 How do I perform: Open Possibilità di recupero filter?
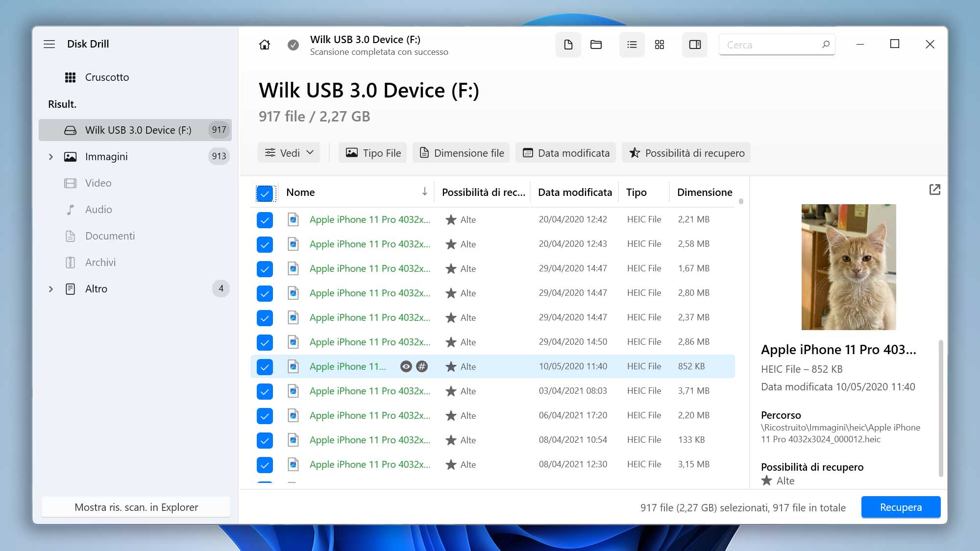686,153
